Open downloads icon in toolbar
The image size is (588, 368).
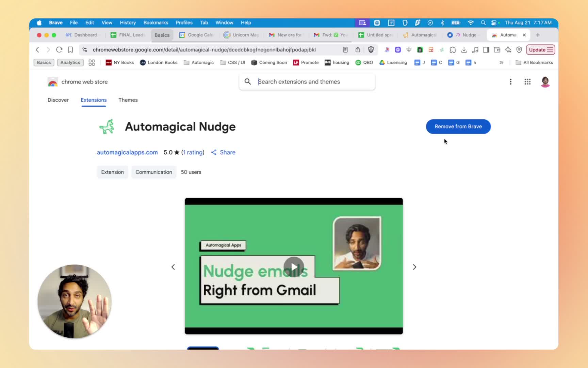[464, 50]
